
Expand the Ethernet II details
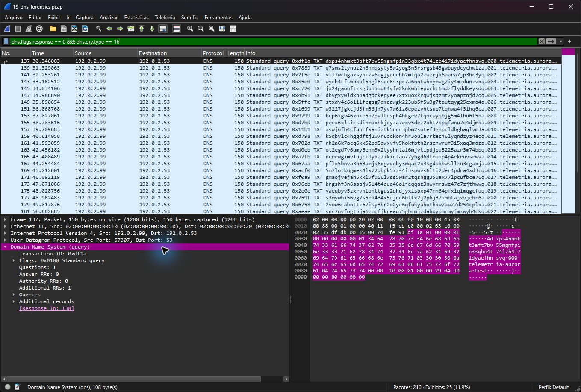5,226
